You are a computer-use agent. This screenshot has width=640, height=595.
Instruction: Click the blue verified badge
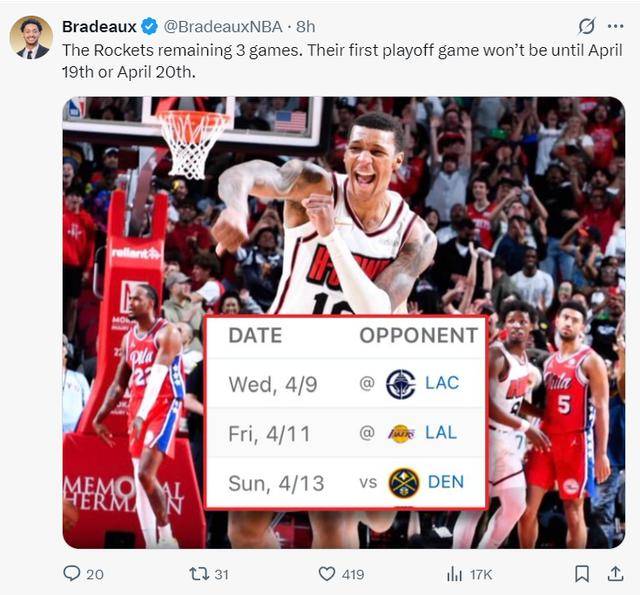tap(149, 27)
